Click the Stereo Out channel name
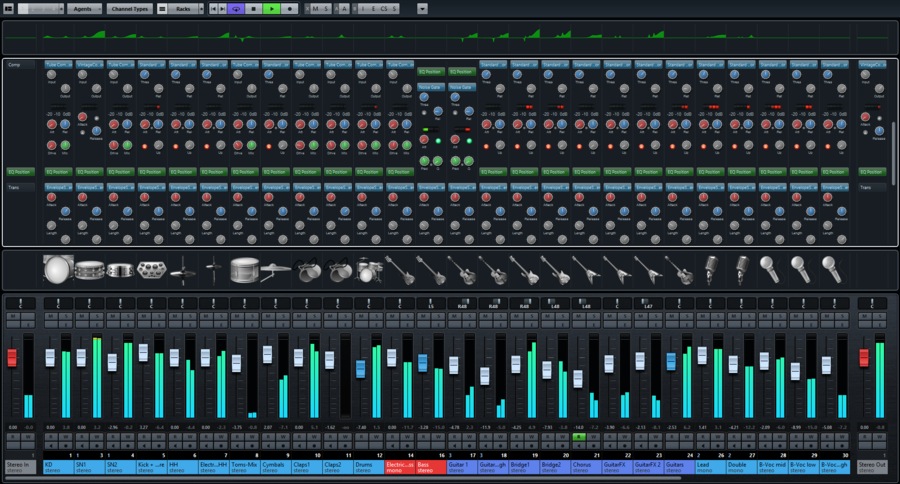Image resolution: width=900 pixels, height=484 pixels. [x=871, y=466]
